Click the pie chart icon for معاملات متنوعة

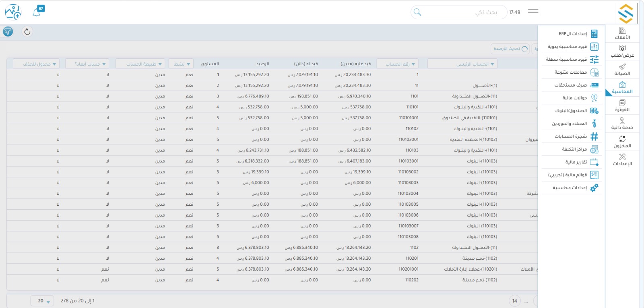pos(594,72)
